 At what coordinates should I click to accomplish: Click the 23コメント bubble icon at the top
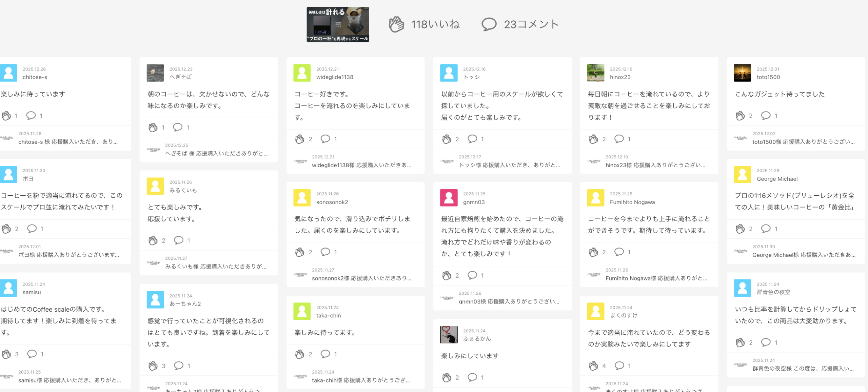click(x=489, y=24)
